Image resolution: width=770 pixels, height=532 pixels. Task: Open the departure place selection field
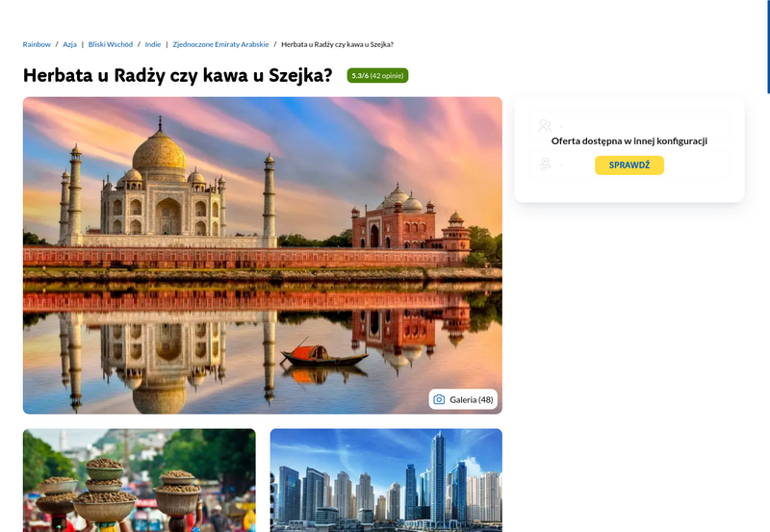629,164
